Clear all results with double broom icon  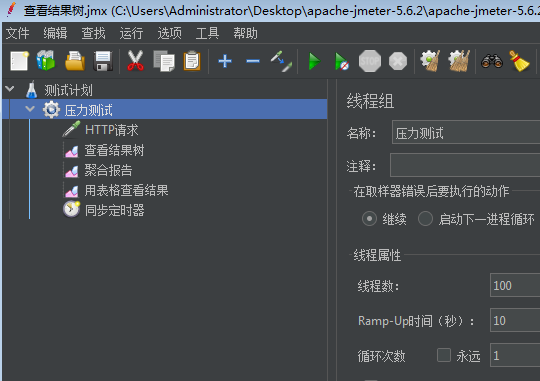click(459, 61)
